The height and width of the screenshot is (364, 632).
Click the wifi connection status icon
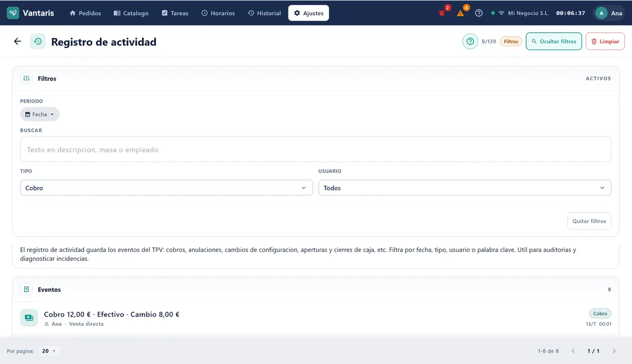coord(501,13)
